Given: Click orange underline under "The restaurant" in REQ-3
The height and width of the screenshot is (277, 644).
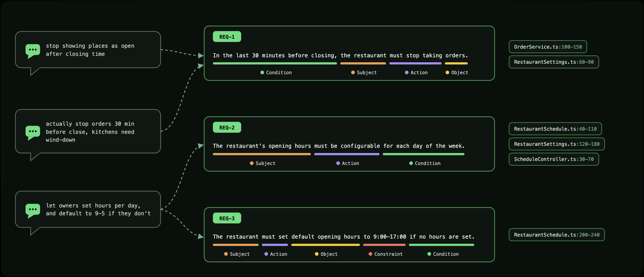Looking at the screenshot, I should pyautogui.click(x=235, y=245).
